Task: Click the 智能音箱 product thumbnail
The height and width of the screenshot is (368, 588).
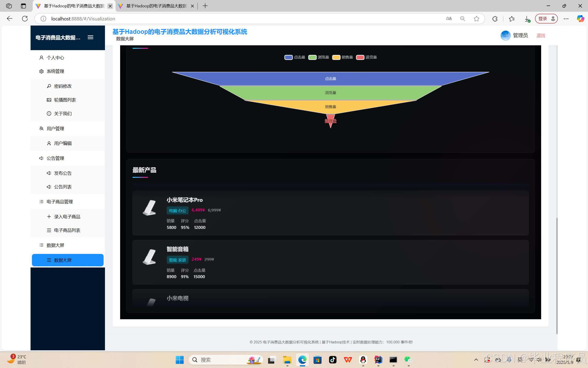Action: (x=149, y=257)
